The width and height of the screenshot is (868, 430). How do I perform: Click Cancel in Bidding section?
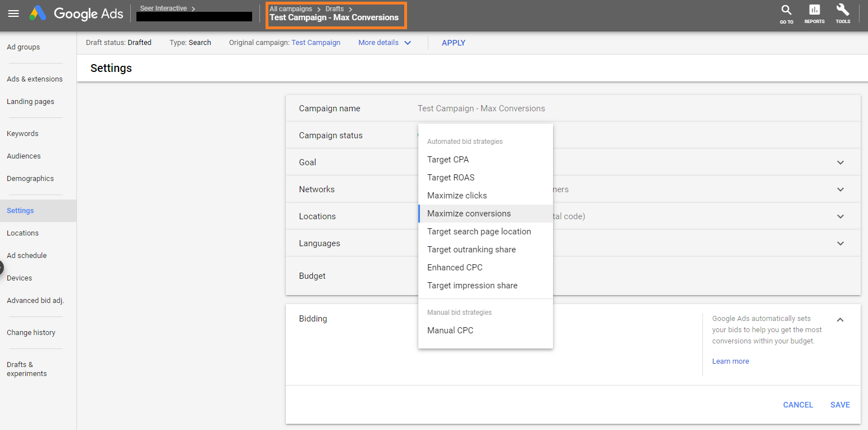798,405
